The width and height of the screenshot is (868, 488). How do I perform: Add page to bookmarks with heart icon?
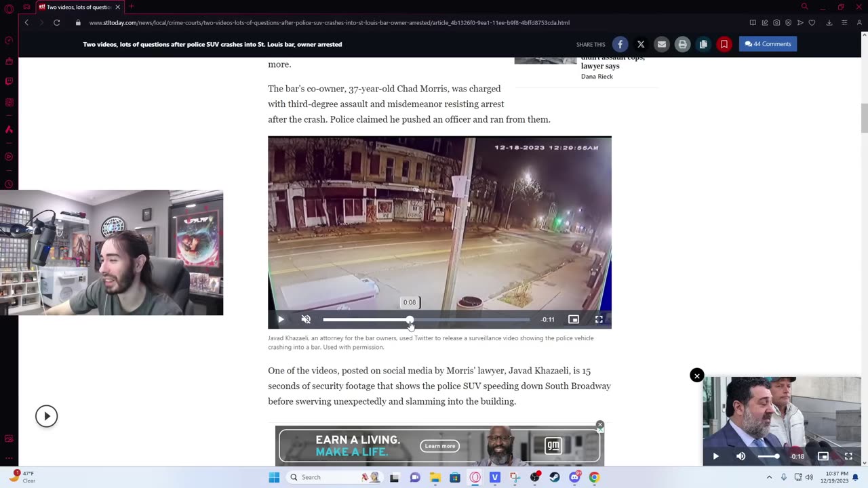tap(812, 22)
